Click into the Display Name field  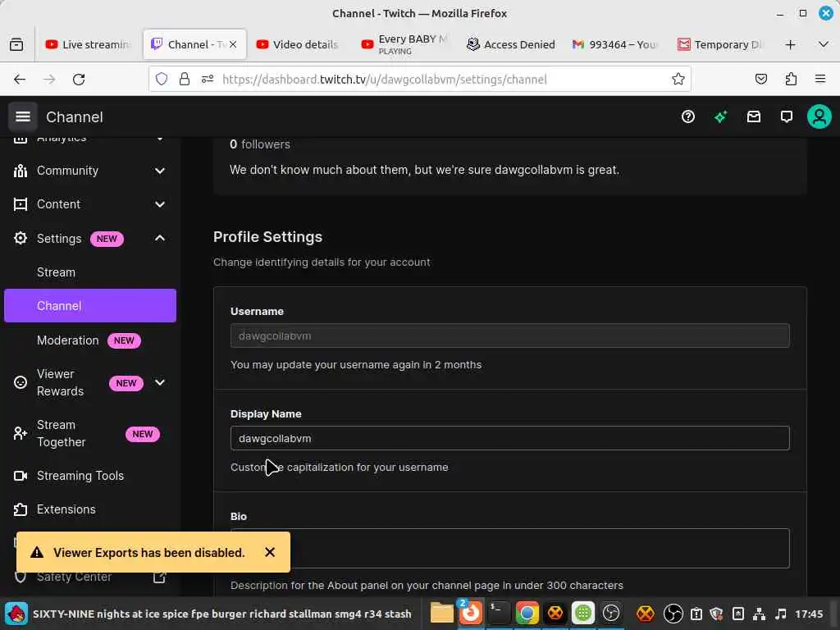[509, 438]
